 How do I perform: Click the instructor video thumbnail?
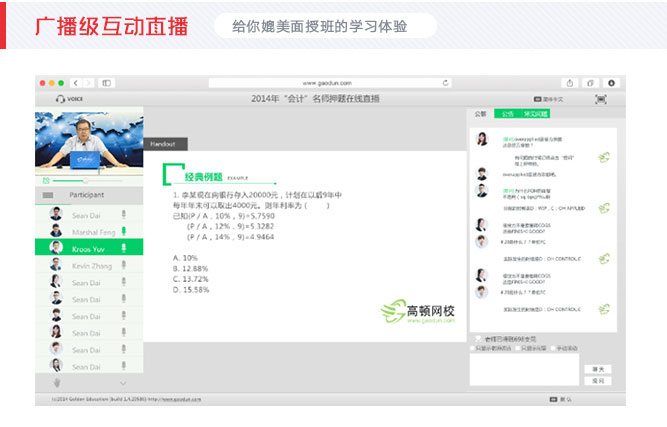pos(89,141)
